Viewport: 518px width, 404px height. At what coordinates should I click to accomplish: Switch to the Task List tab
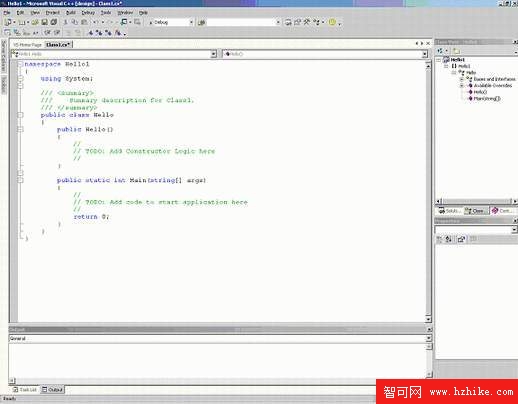[25, 389]
